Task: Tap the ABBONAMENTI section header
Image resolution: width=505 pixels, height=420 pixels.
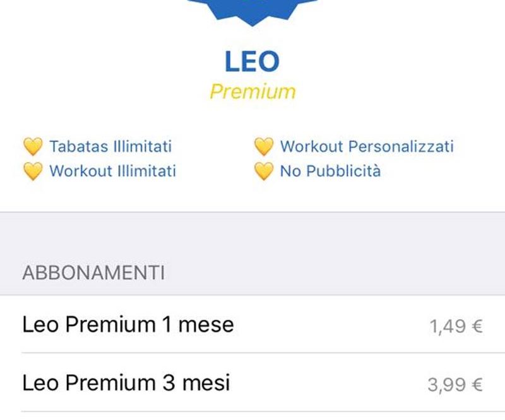Action: pyautogui.click(x=93, y=273)
